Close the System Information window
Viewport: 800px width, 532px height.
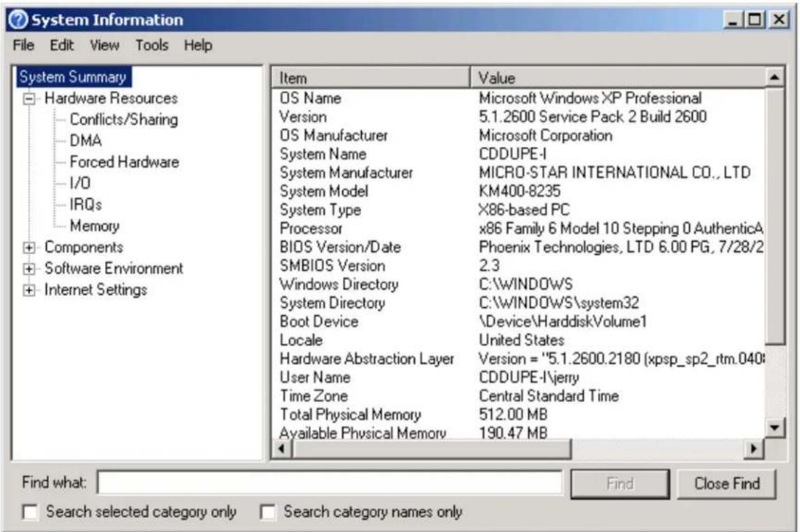coord(778,19)
